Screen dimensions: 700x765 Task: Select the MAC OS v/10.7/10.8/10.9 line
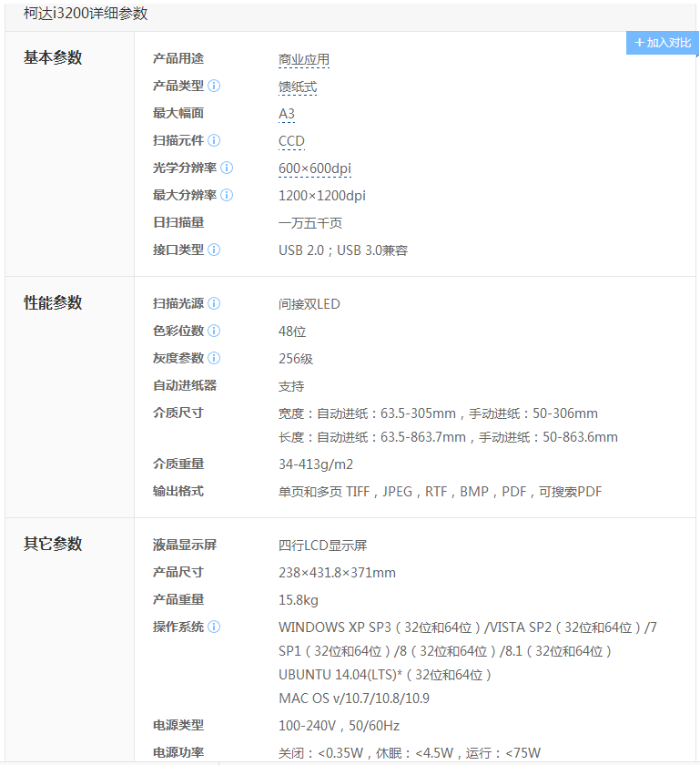354,699
